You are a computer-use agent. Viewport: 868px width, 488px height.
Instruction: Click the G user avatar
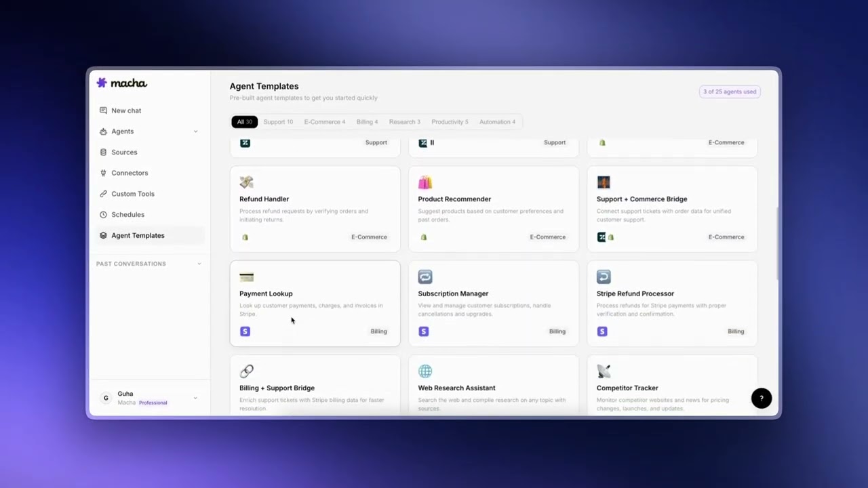(x=106, y=398)
